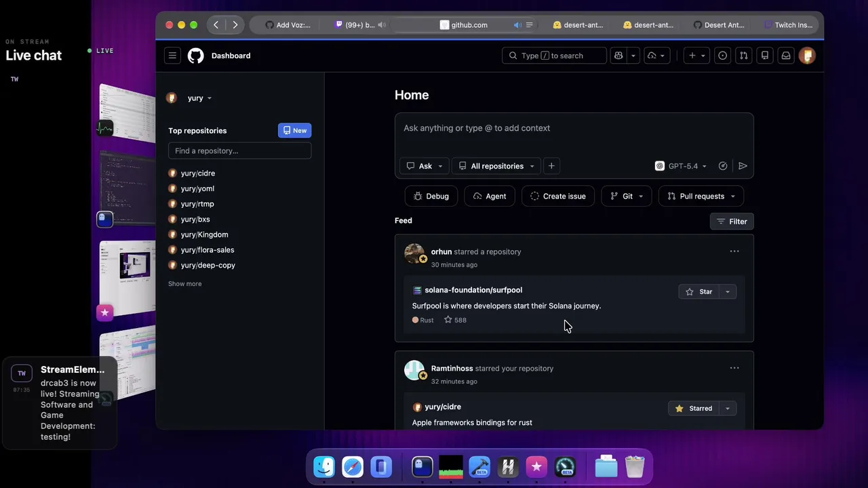Image resolution: width=868 pixels, height=488 pixels.
Task: Open star lists dropdown for surfpool
Action: coord(728,291)
